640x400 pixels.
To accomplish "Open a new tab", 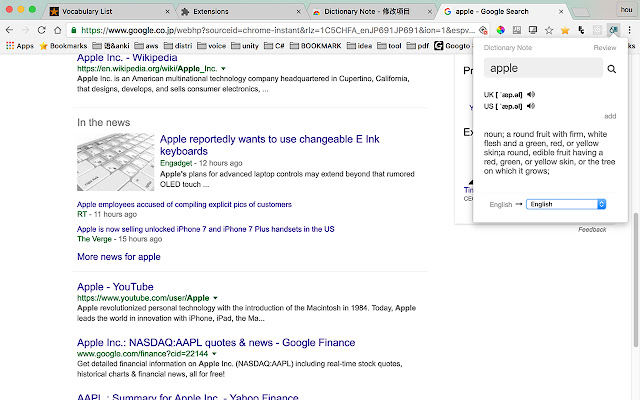I will click(581, 12).
